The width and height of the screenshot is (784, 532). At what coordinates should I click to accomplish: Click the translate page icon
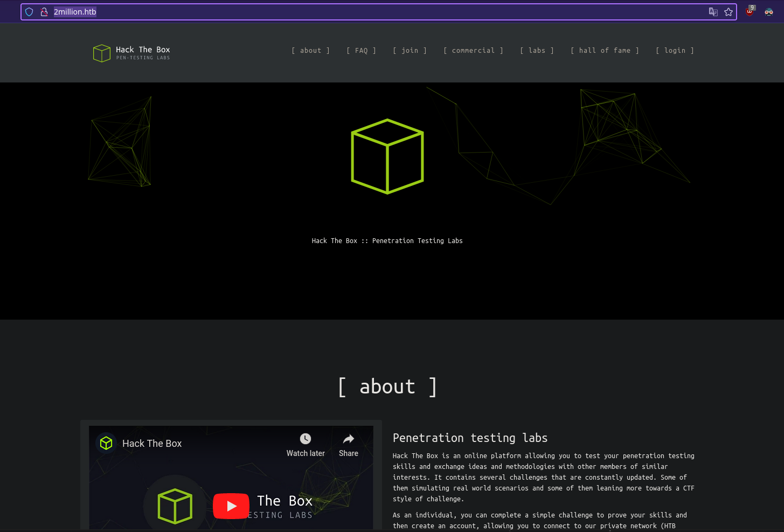(713, 12)
